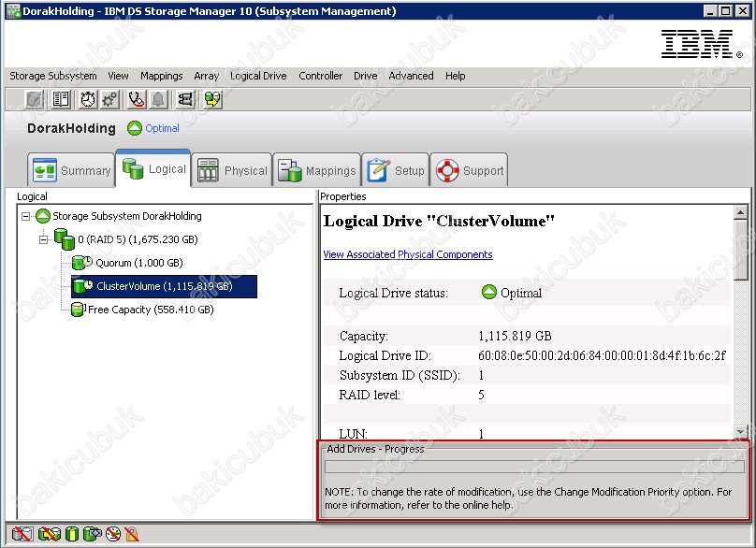Click the Capacity value 1,115.819 GB in Properties
Image resolution: width=756 pixels, height=548 pixels.
point(515,336)
